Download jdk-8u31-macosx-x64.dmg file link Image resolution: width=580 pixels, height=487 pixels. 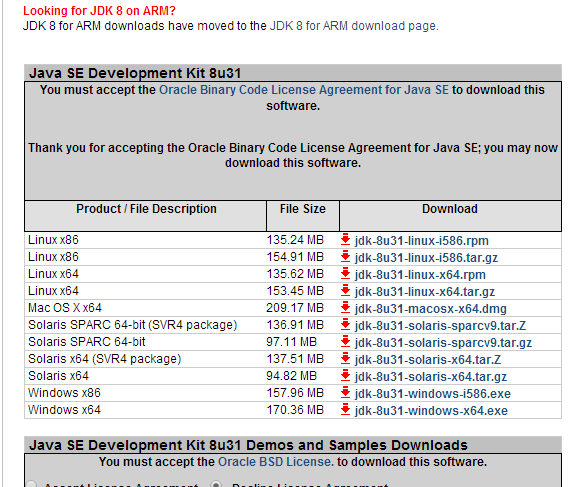pos(431,309)
